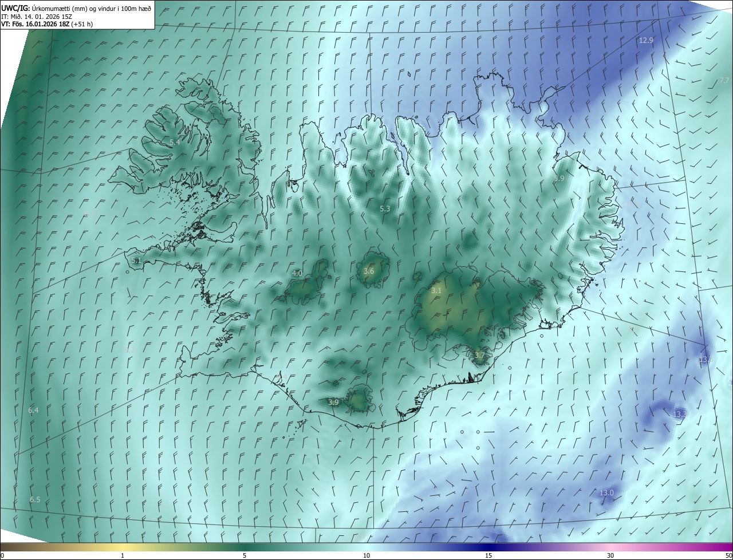Viewport: 733px width, 560px height.
Task: Click the 0 tick on the color scale
Action: click(2, 556)
